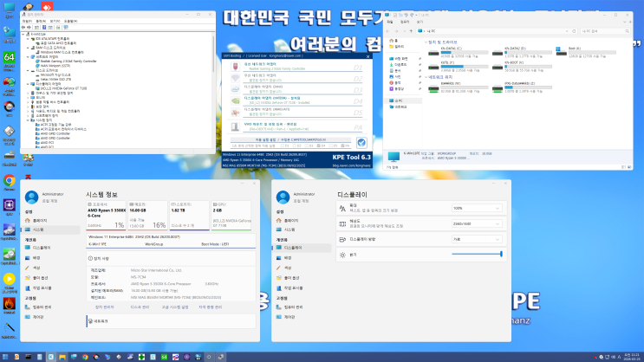Open the address bar history dropdown in Explorer
This screenshot has width=644, height=362.
click(567, 31)
